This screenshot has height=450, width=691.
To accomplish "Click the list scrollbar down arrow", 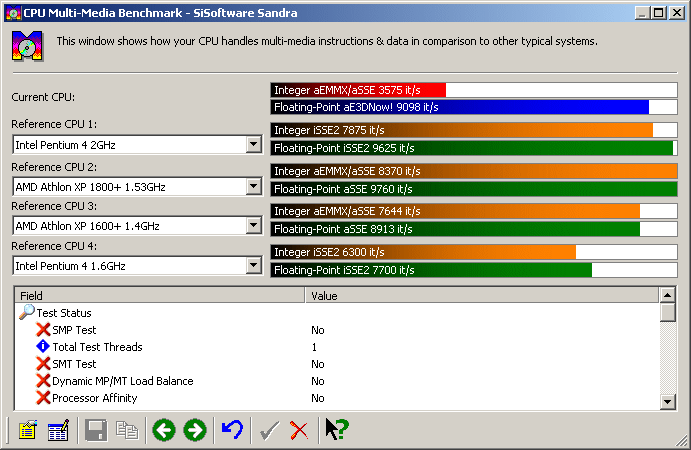I will pyautogui.click(x=668, y=402).
